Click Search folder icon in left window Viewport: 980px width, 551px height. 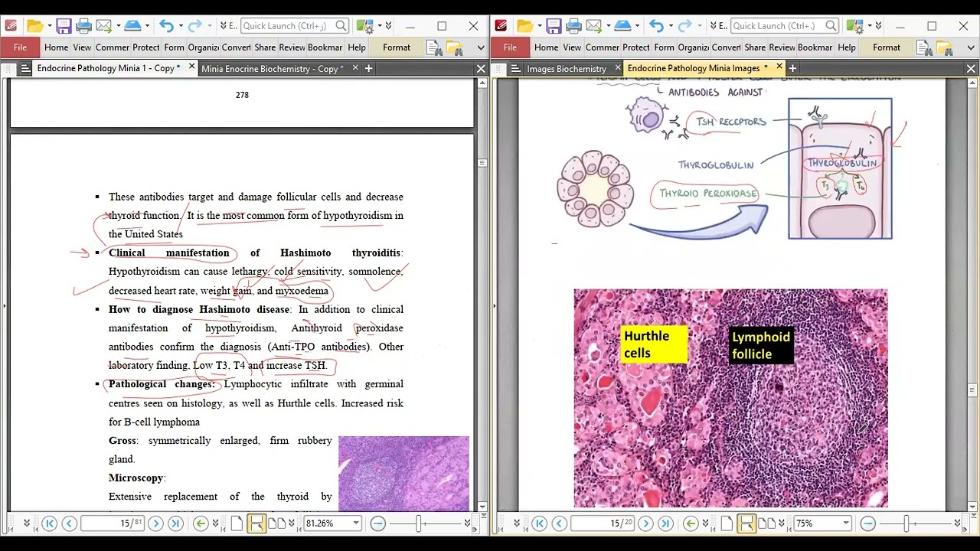click(455, 48)
